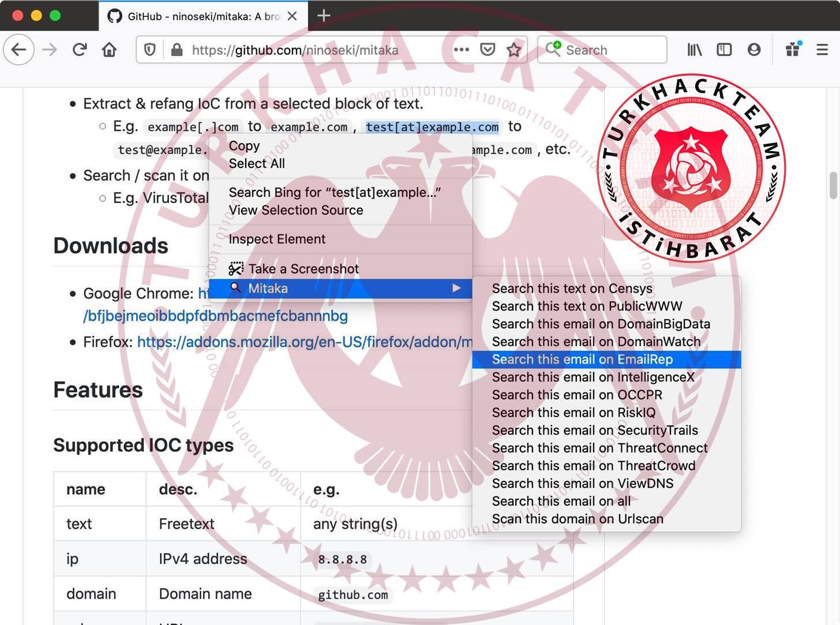Select Search this email on OCCPR
840x625 pixels.
(606, 395)
